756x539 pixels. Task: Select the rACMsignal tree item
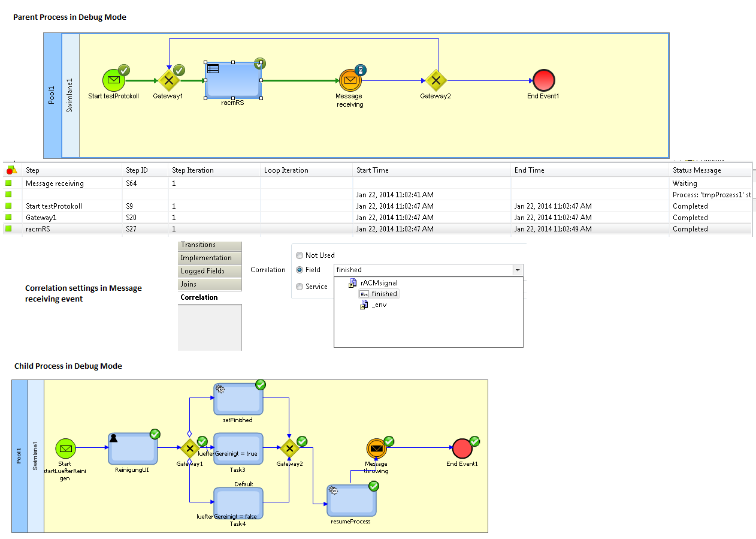pyautogui.click(x=379, y=283)
